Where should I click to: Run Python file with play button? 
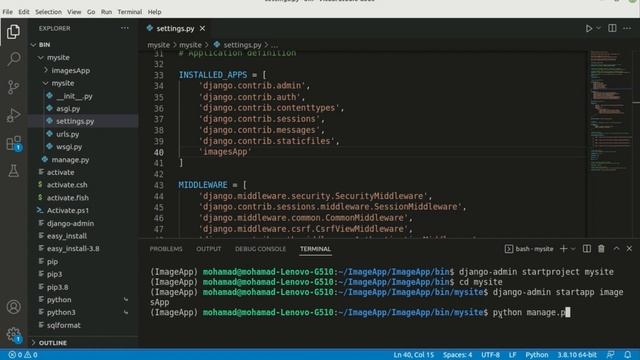[x=589, y=28]
